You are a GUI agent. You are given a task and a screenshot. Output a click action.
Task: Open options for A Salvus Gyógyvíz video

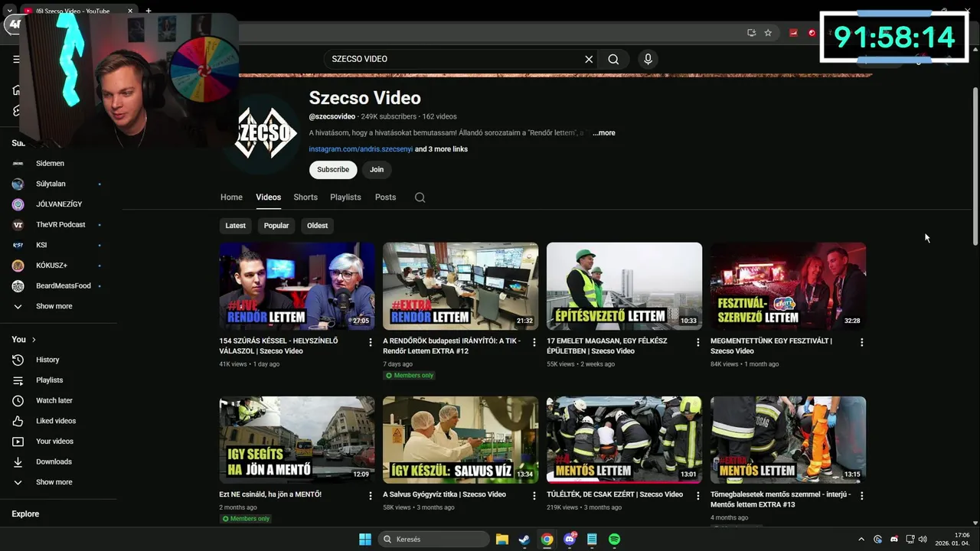coord(534,496)
